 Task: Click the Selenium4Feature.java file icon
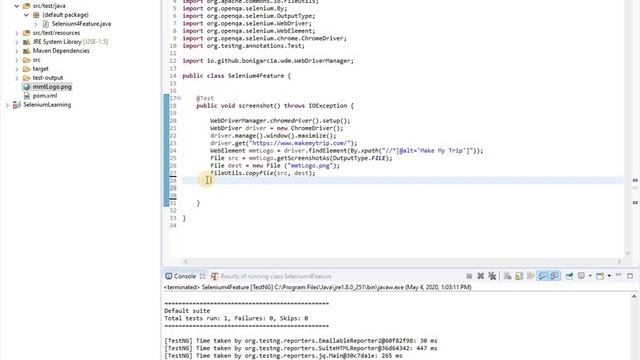pos(46,24)
